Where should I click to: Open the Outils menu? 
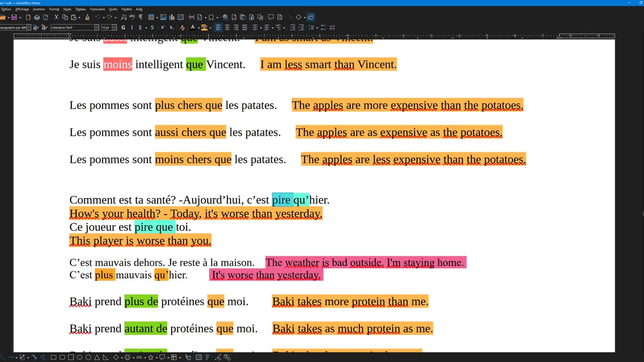[113, 9]
